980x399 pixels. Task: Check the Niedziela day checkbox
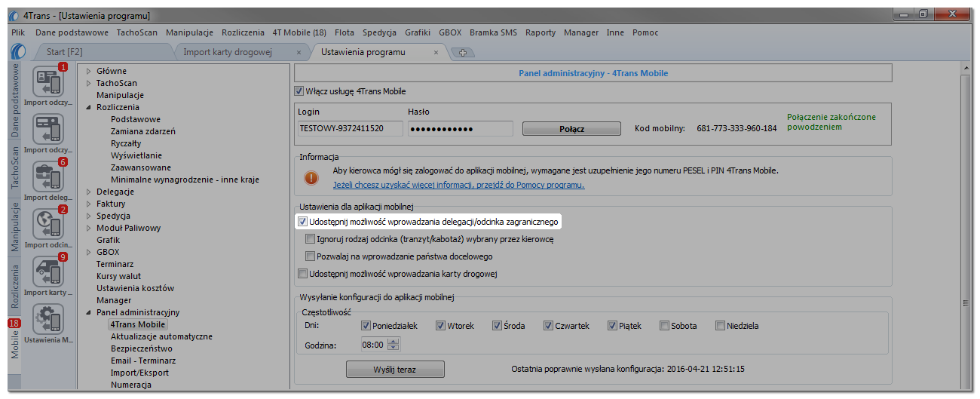tap(721, 326)
